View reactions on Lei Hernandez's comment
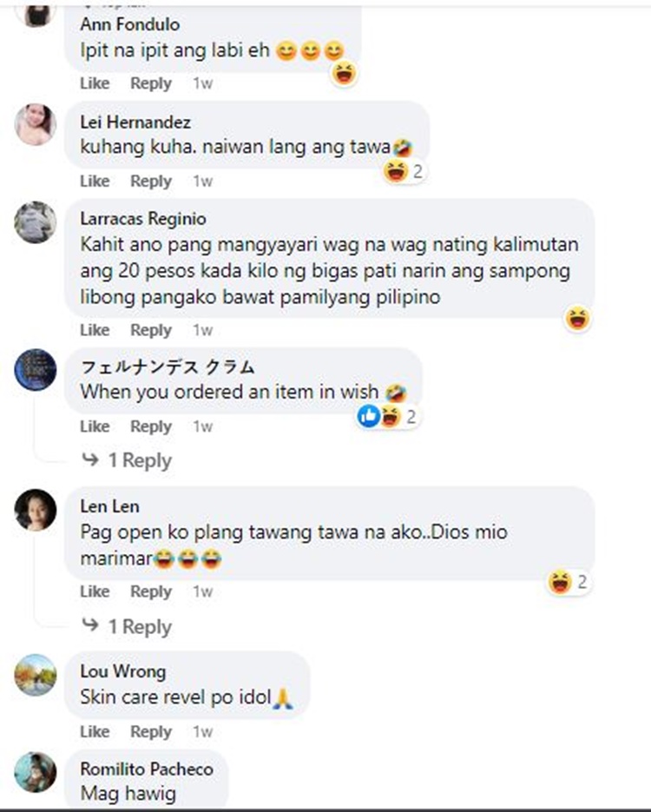 point(404,171)
